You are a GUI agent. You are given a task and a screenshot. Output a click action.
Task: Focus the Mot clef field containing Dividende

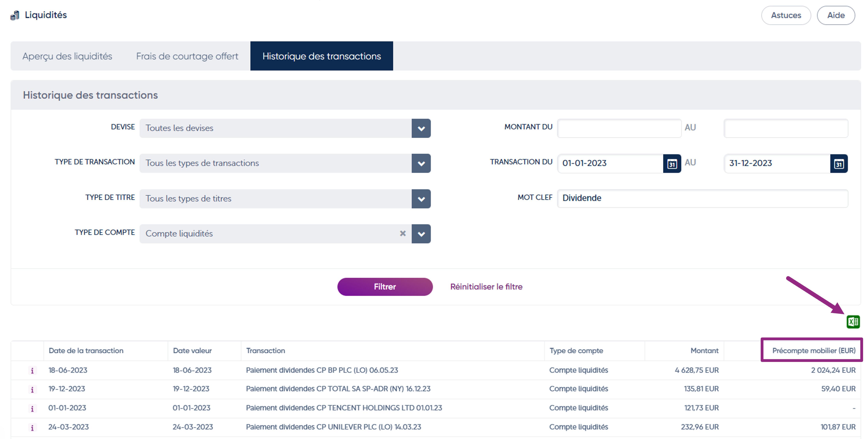pyautogui.click(x=702, y=198)
